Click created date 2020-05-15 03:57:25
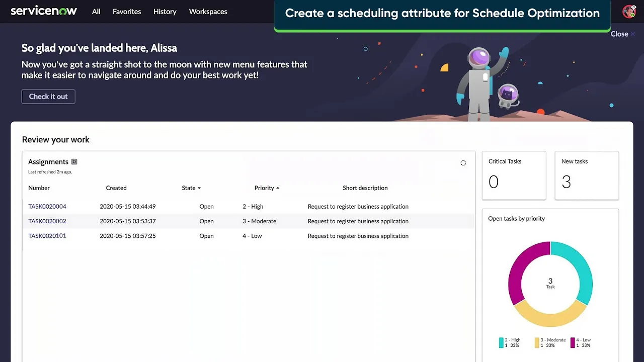This screenshot has height=362, width=644. 128,236
